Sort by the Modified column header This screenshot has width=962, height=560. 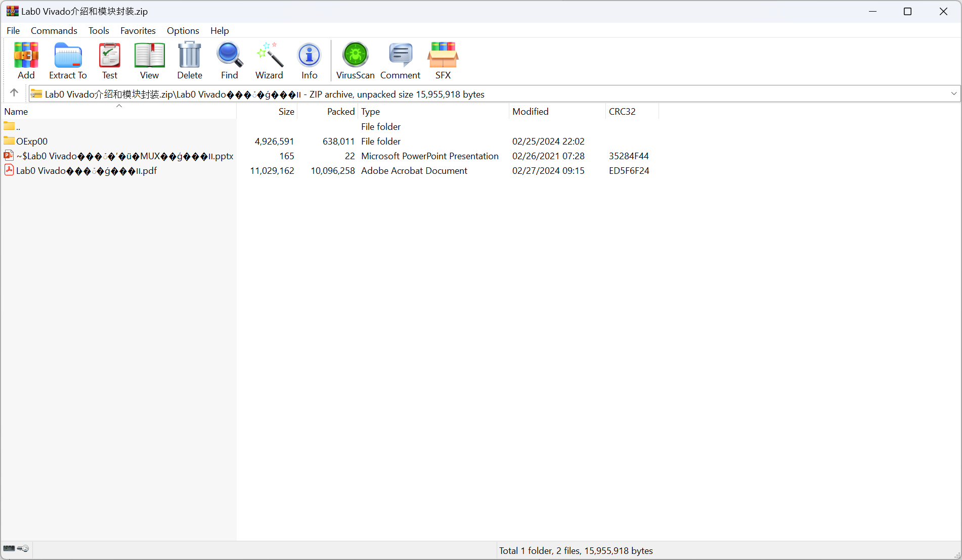point(557,112)
